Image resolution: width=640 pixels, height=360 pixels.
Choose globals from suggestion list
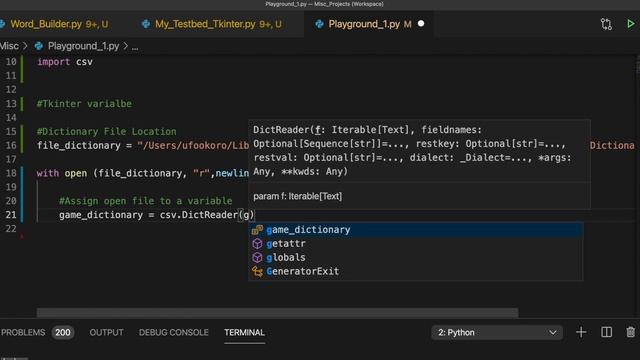click(x=416, y=258)
